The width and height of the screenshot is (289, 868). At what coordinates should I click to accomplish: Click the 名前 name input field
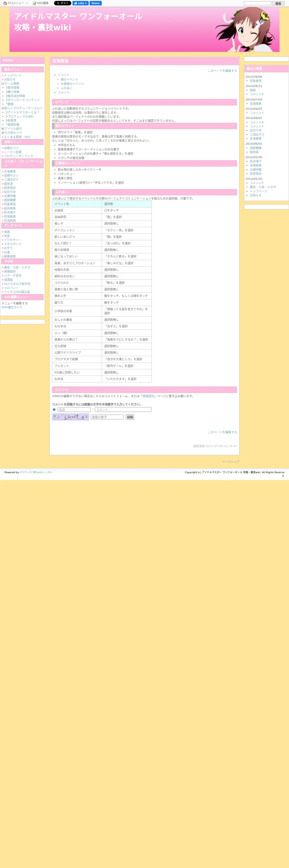click(74, 409)
